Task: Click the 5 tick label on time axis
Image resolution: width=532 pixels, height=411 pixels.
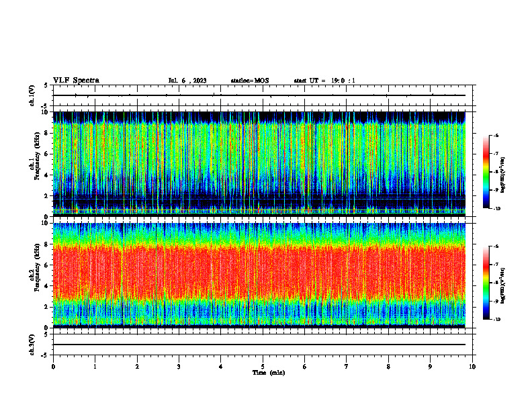Action: [x=263, y=367]
